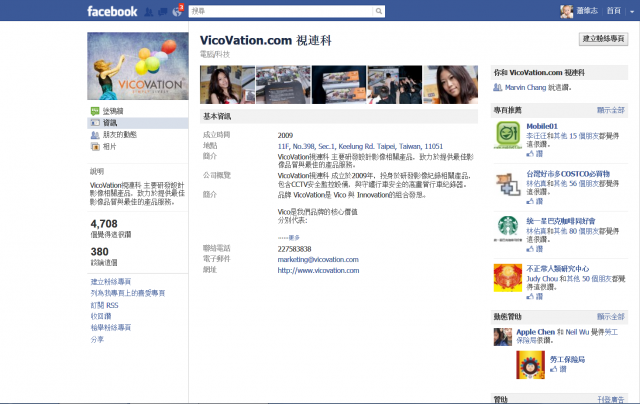This screenshot has width=640, height=404.
Task: Open friend requests icon in top bar
Action: coord(149,12)
